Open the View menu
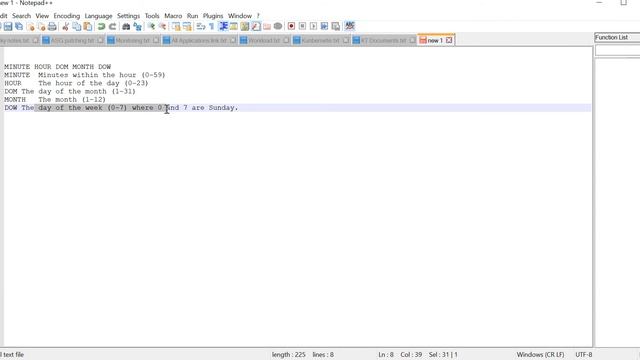Screen dimensions: 640x360 point(42,16)
